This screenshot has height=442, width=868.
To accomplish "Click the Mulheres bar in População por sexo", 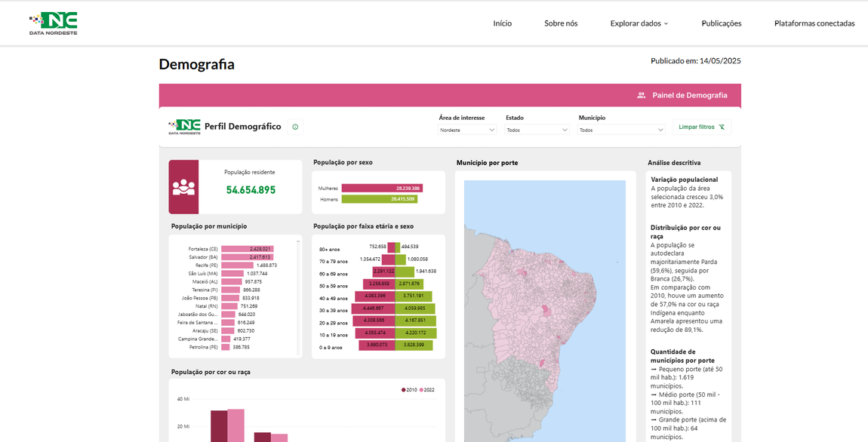I will tap(381, 187).
